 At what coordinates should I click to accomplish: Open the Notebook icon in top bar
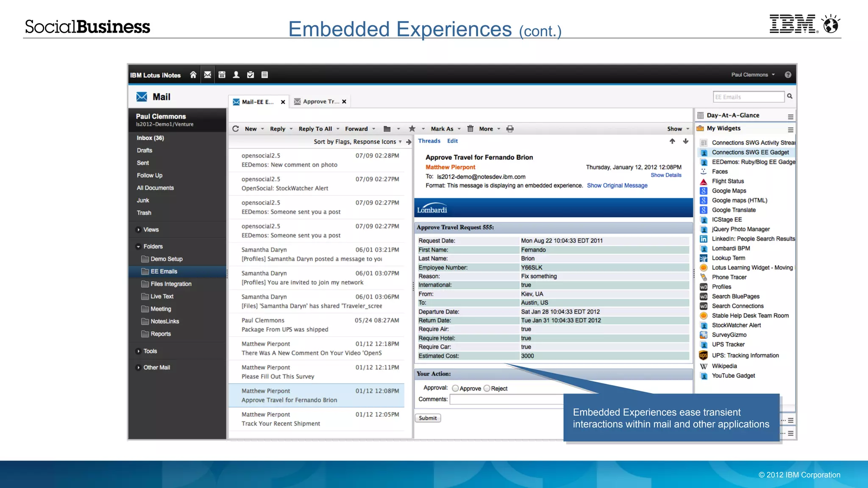tap(265, 75)
